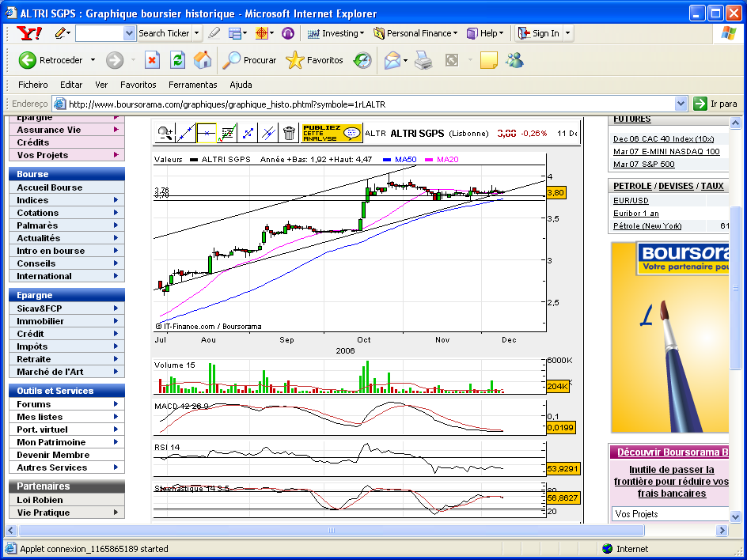Stop page loading with the red X icon
The height and width of the screenshot is (560, 747).
(x=151, y=60)
